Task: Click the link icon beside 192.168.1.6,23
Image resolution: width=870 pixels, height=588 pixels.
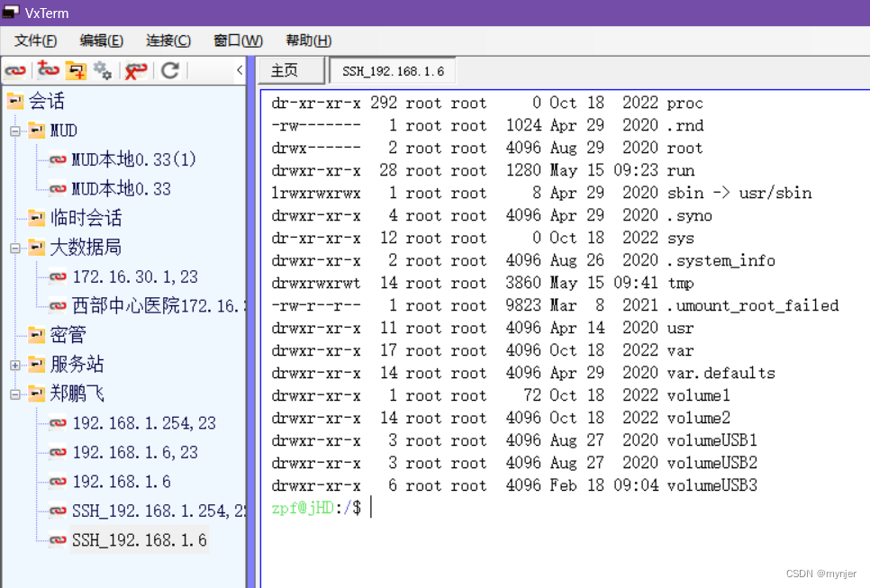Action: pos(58,453)
